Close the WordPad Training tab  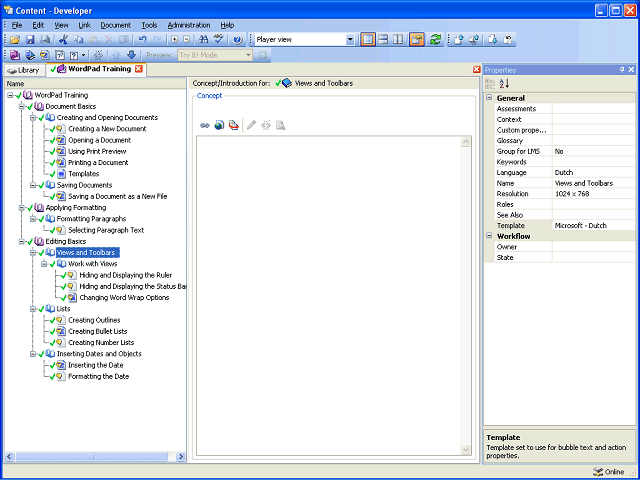(x=139, y=69)
